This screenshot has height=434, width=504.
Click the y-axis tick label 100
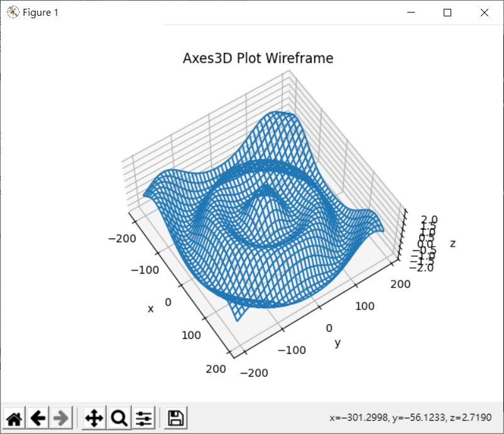click(365, 306)
